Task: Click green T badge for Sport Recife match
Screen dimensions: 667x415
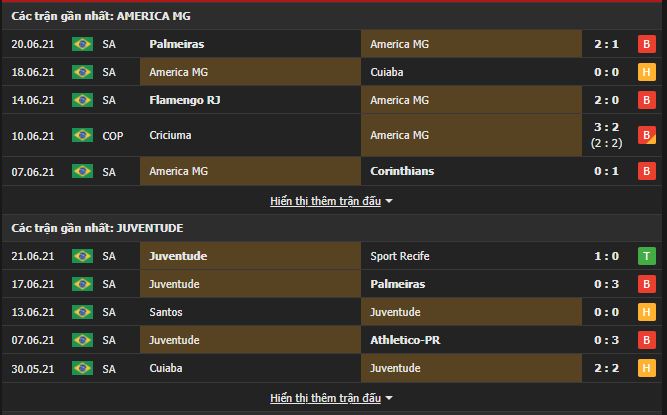Action: (646, 256)
